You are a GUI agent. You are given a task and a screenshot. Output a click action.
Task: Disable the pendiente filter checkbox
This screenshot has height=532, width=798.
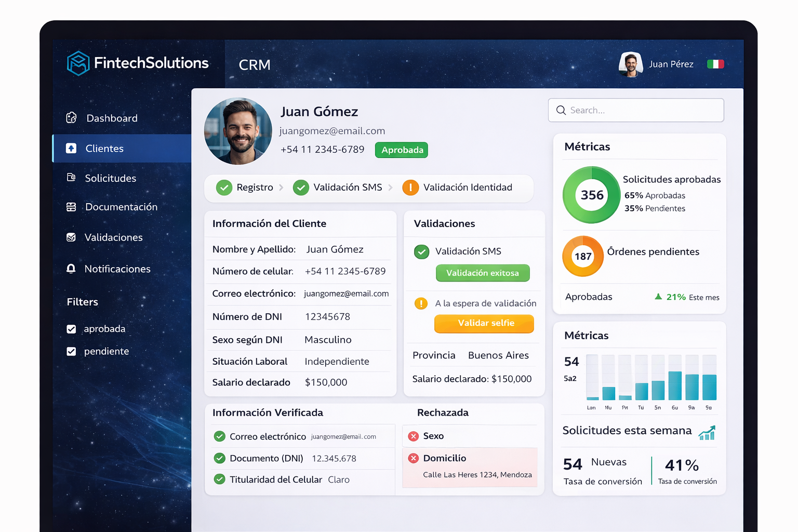(71, 351)
